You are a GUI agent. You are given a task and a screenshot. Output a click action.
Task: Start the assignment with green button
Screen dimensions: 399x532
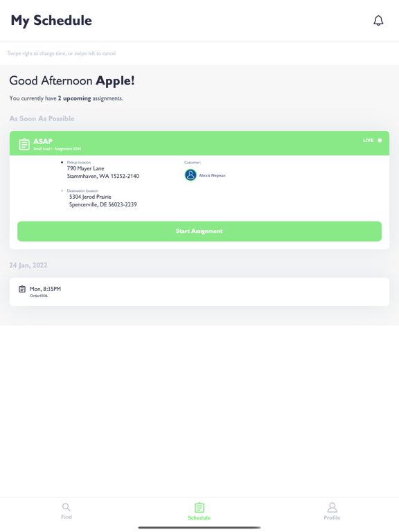(199, 231)
